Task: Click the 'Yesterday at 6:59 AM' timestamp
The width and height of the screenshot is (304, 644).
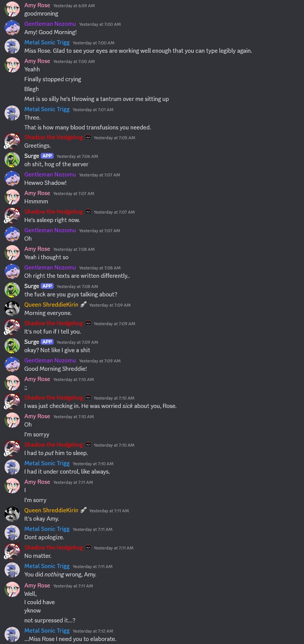Action: (x=74, y=6)
